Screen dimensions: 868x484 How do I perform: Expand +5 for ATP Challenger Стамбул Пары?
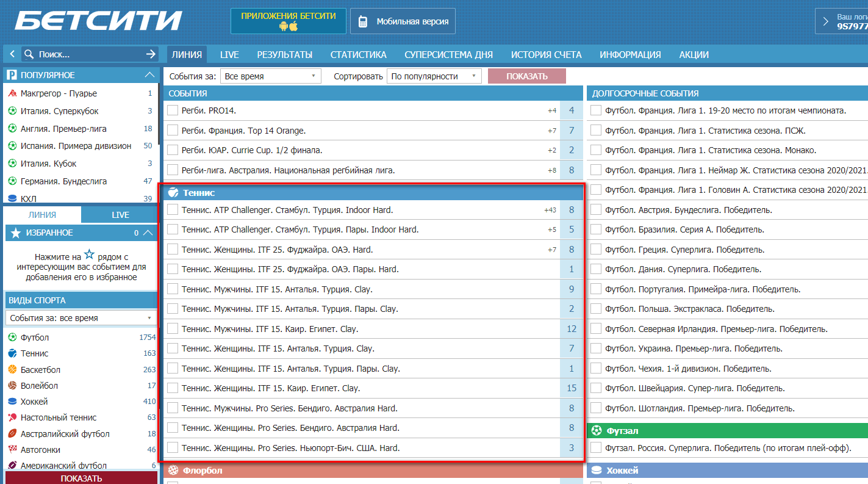(552, 229)
